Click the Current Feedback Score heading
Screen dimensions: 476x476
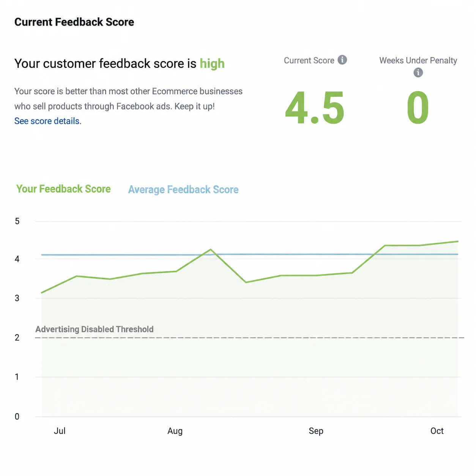[x=74, y=22]
